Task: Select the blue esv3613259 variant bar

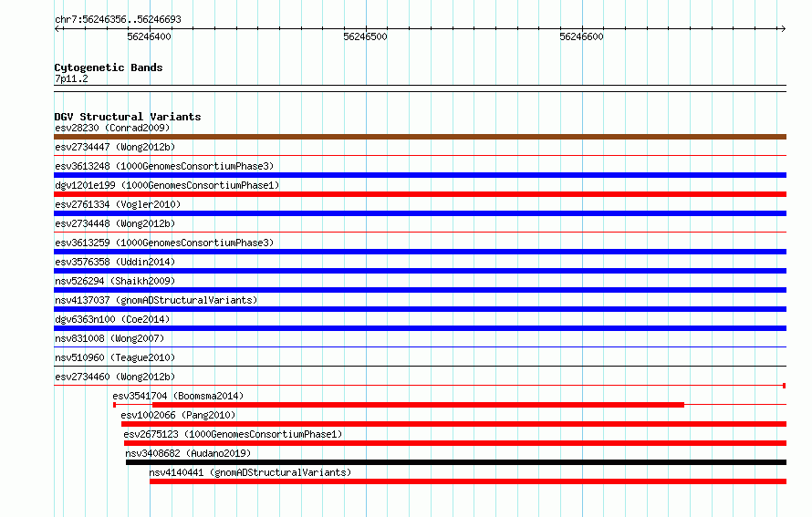Action: click(x=420, y=252)
